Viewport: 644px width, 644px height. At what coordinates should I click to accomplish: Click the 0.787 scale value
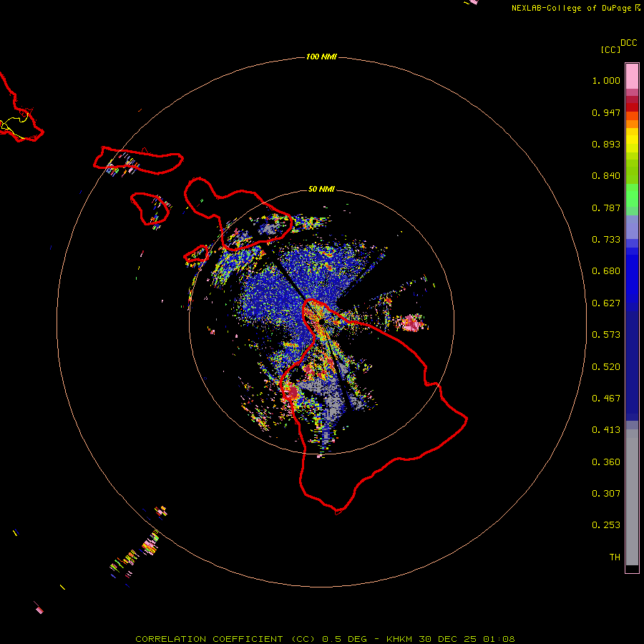pos(606,208)
